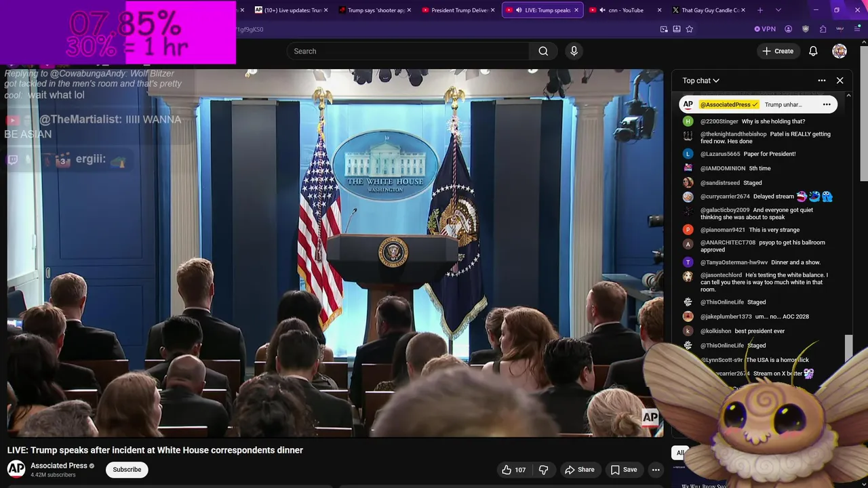This screenshot has height=488, width=868.
Task: Expand the Top chat dropdown
Action: (701, 81)
